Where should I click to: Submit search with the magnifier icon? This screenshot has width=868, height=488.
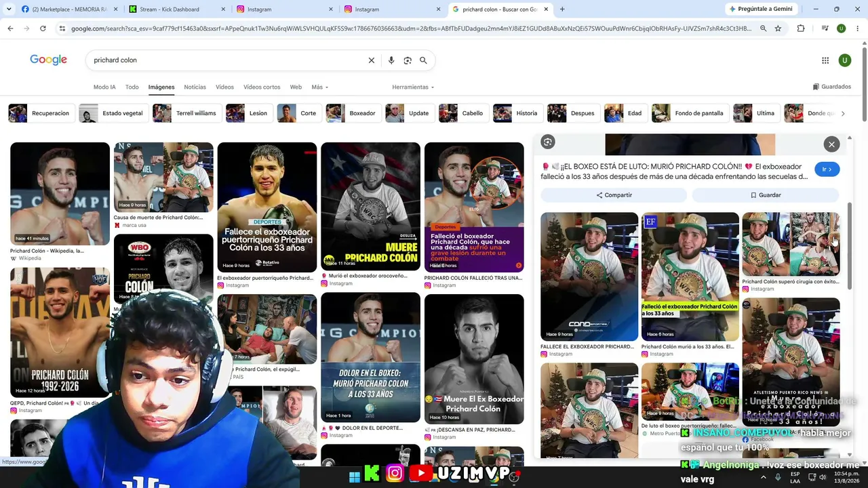click(423, 60)
